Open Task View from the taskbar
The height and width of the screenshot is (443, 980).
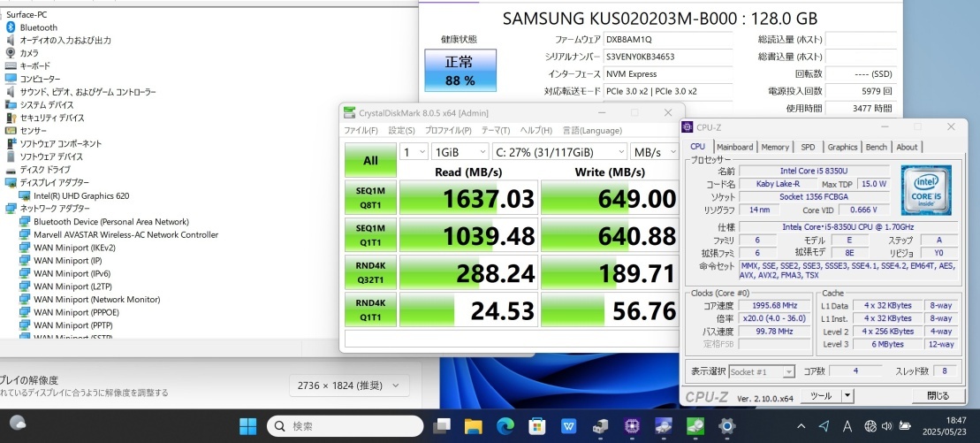442,426
